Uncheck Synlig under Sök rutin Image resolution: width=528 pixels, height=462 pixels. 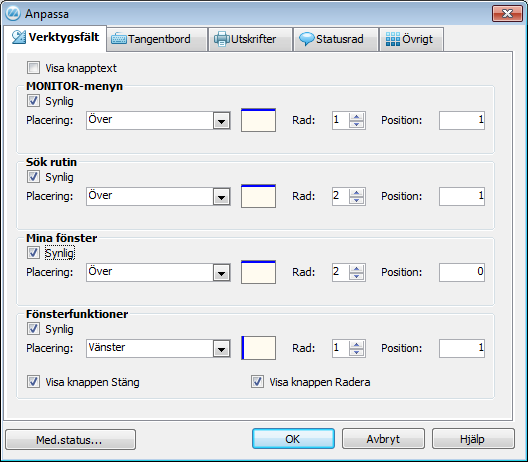33,177
